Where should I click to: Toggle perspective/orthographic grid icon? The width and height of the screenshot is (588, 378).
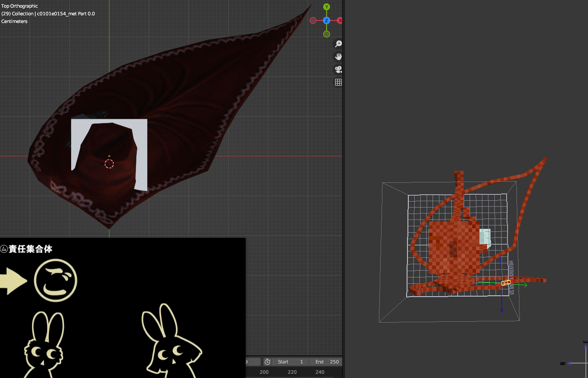click(x=338, y=82)
